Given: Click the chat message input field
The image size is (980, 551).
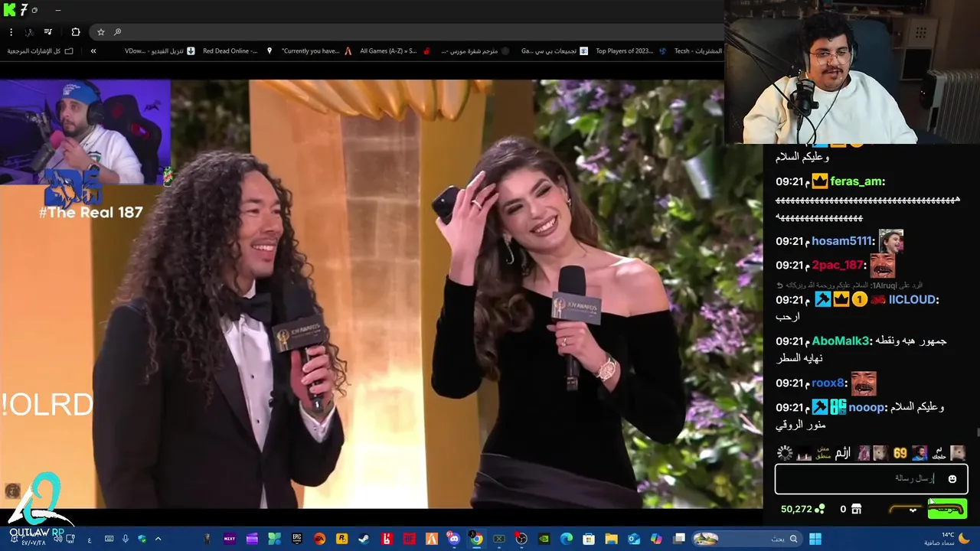Looking at the screenshot, I should pos(871,479).
